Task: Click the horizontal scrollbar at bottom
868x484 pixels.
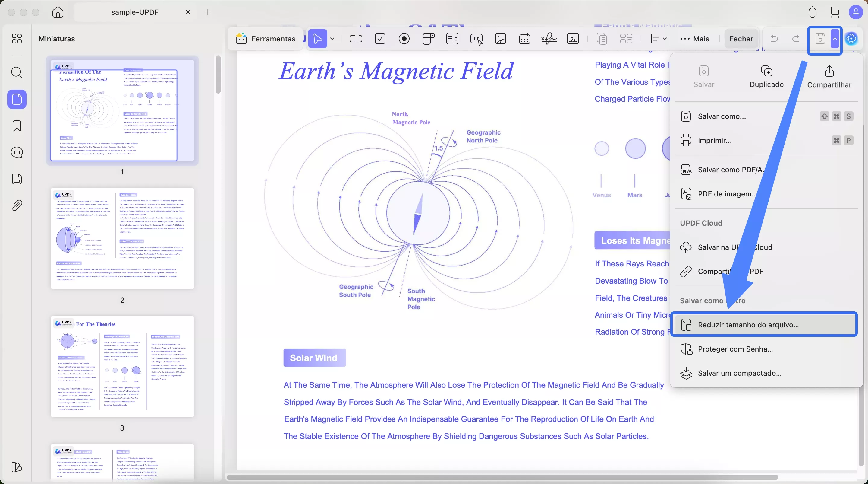Action: pyautogui.click(x=502, y=477)
